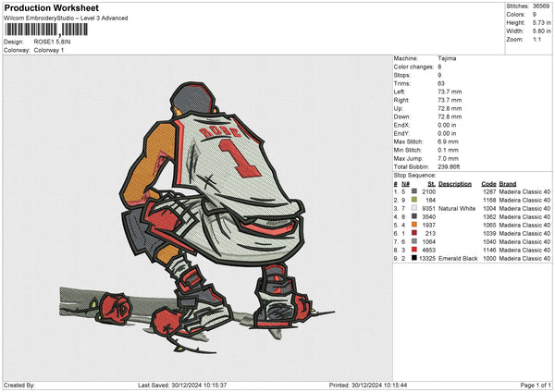
Task: Click the Stitches value '36569'
Action: point(541,6)
